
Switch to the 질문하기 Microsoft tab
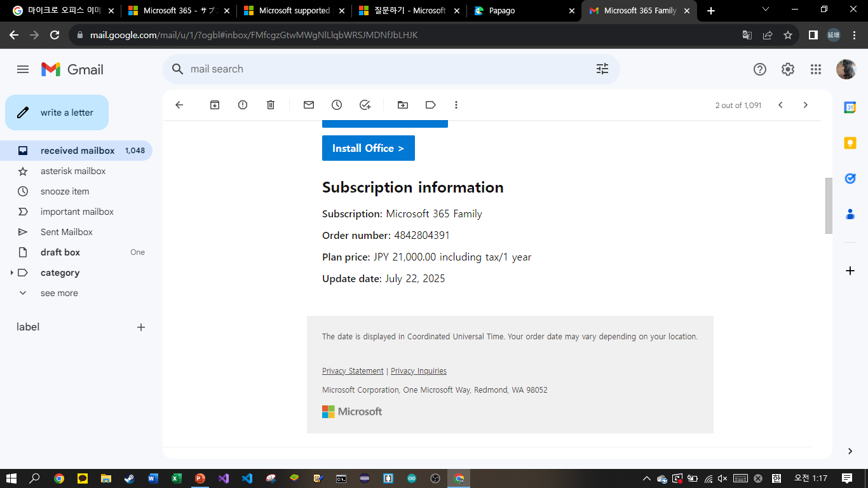point(409,11)
